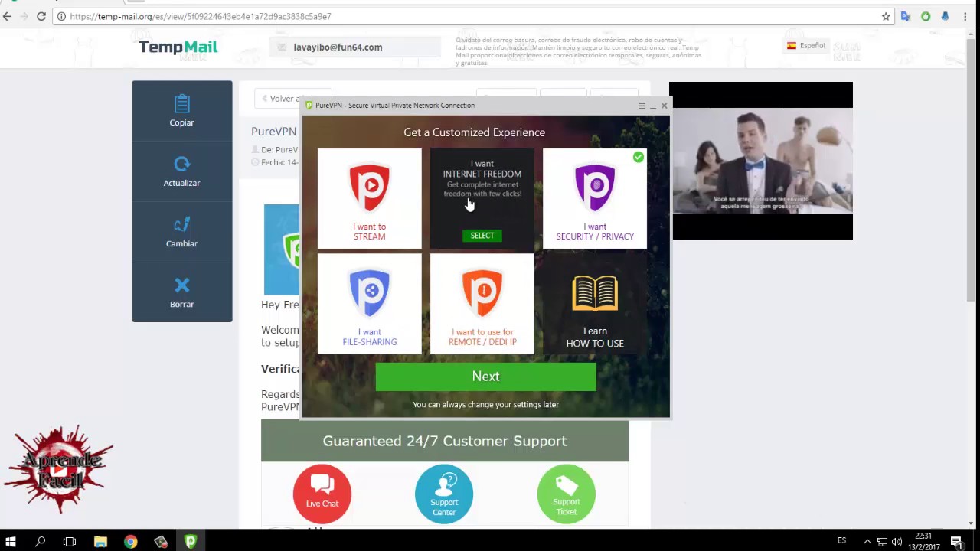Open the Support Center circle icon
The height and width of the screenshot is (551, 980).
click(x=444, y=494)
